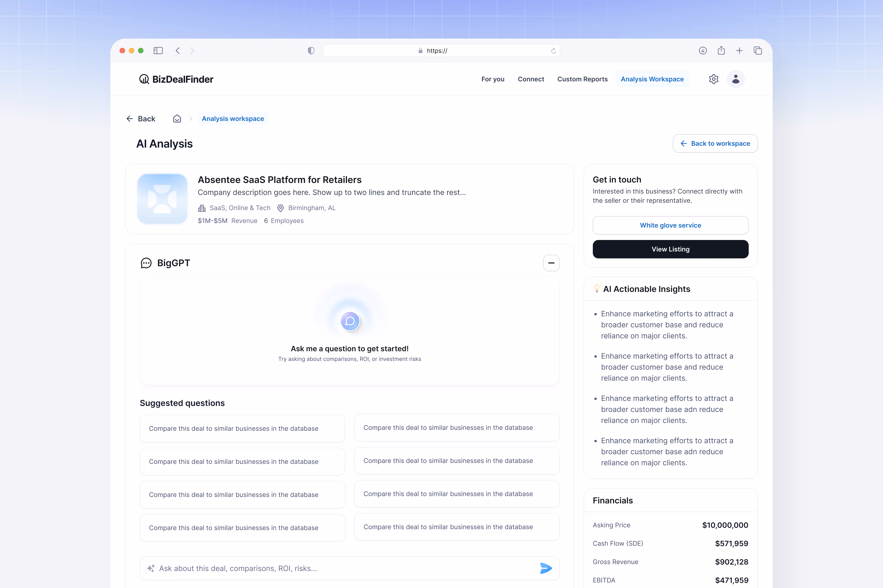Image resolution: width=883 pixels, height=588 pixels.
Task: Select first left-column suggested question
Action: pyautogui.click(x=242, y=428)
